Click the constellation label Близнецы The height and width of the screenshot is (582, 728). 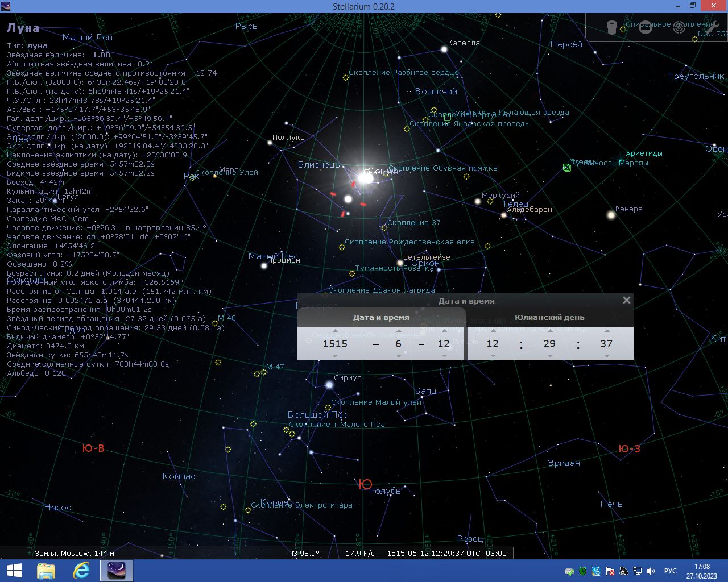click(x=320, y=165)
